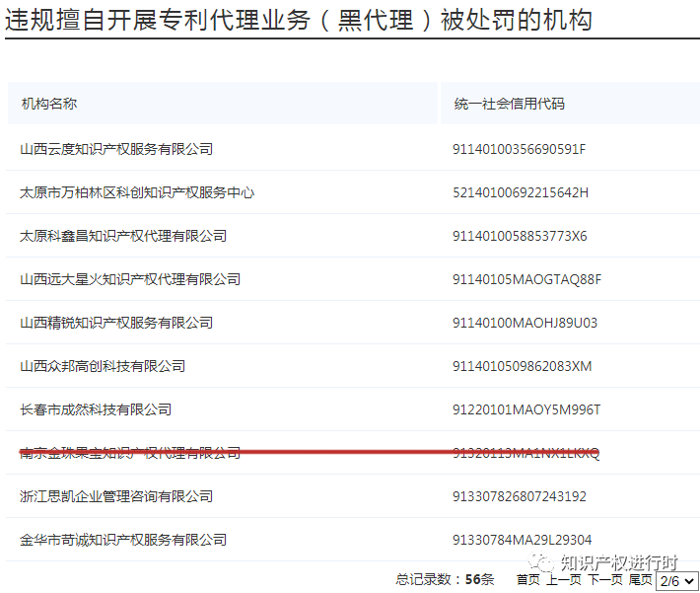Open the 2/6 page selector dropdown
The image size is (700, 593).
click(x=676, y=580)
